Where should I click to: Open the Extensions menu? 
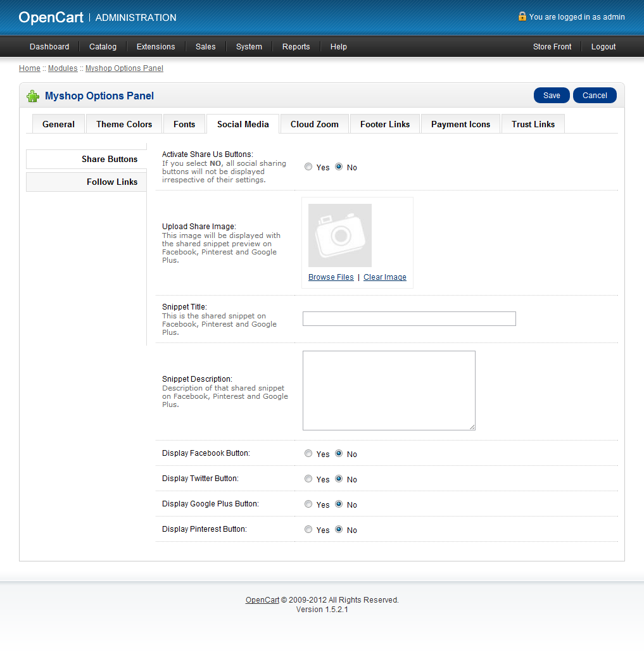[x=156, y=47]
